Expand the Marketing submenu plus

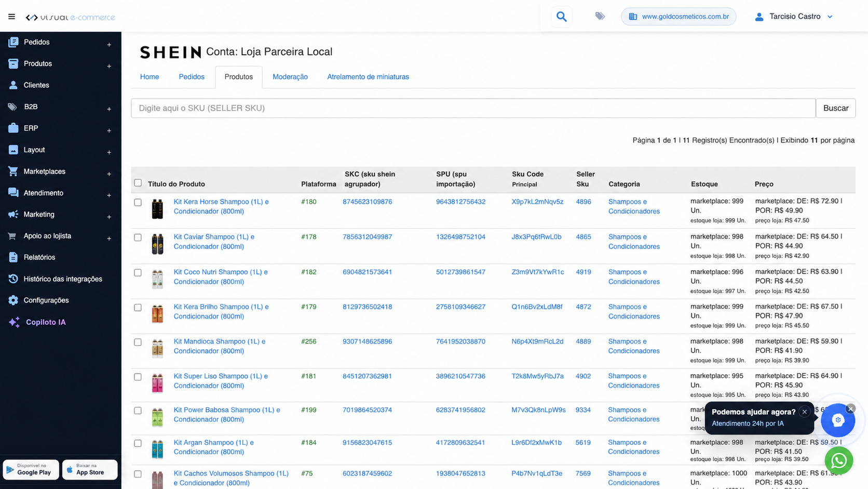(109, 217)
